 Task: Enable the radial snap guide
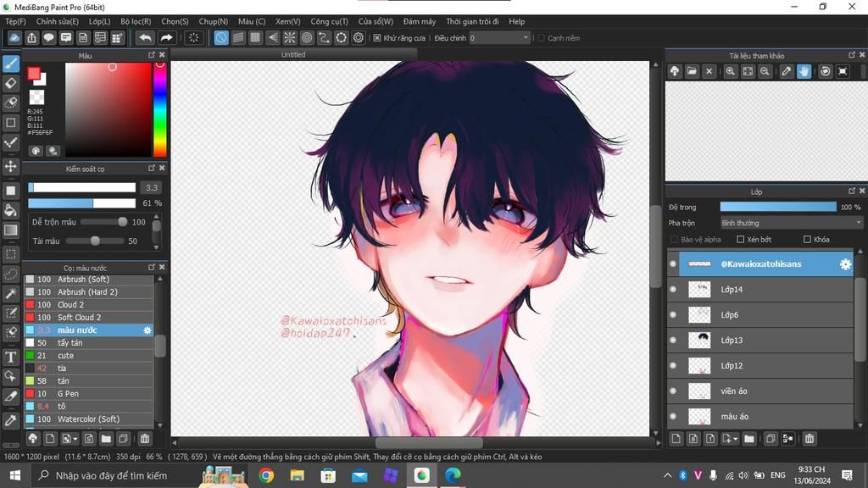pyautogui.click(x=290, y=37)
